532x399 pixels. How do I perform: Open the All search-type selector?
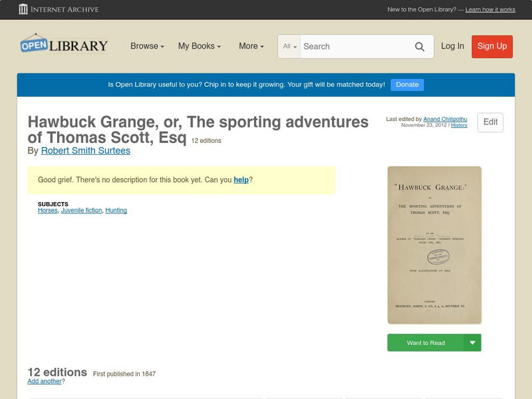pos(290,47)
